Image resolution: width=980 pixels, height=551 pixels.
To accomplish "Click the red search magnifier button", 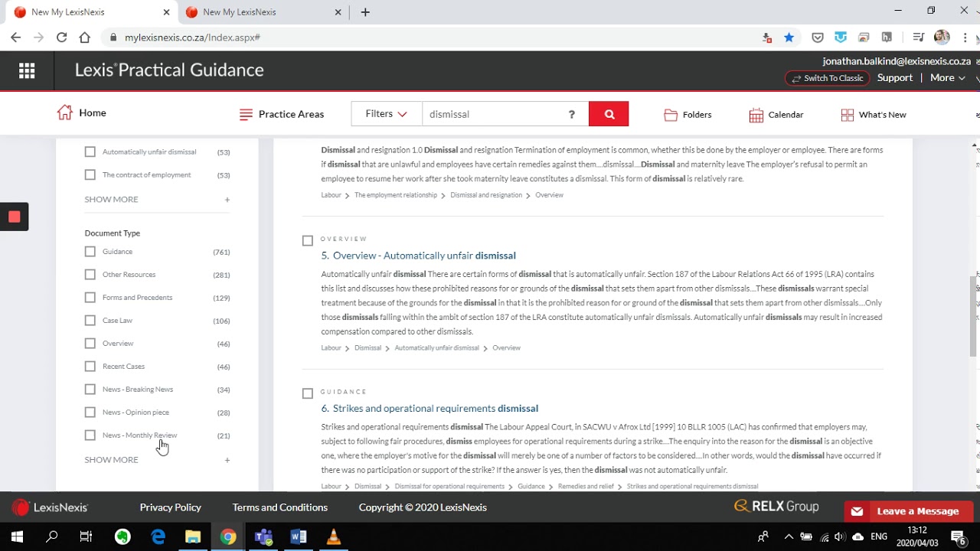I will coord(609,114).
